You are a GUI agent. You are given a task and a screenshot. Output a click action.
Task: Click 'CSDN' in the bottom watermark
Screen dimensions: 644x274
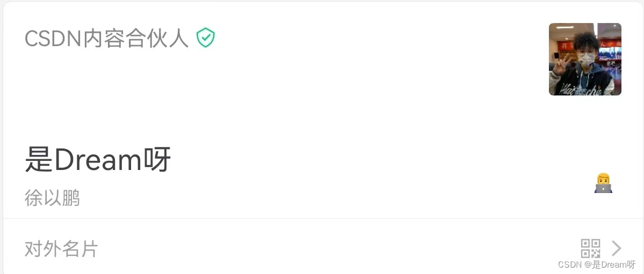click(570, 264)
